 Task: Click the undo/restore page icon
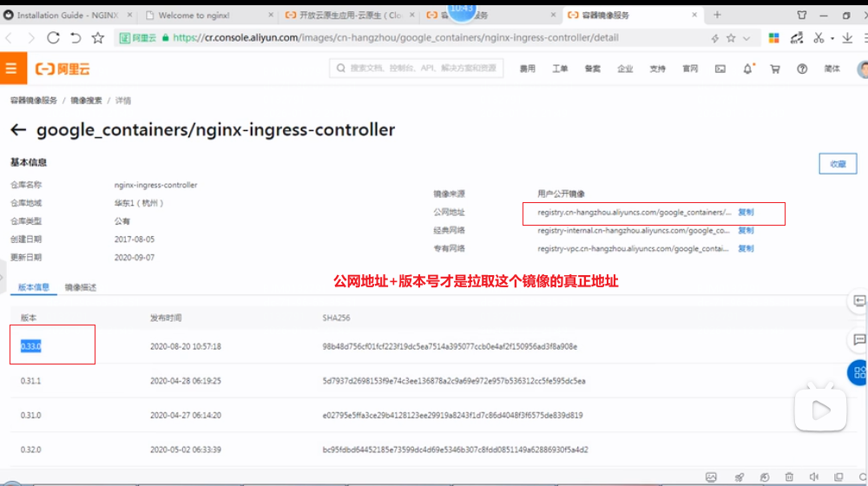point(76,37)
